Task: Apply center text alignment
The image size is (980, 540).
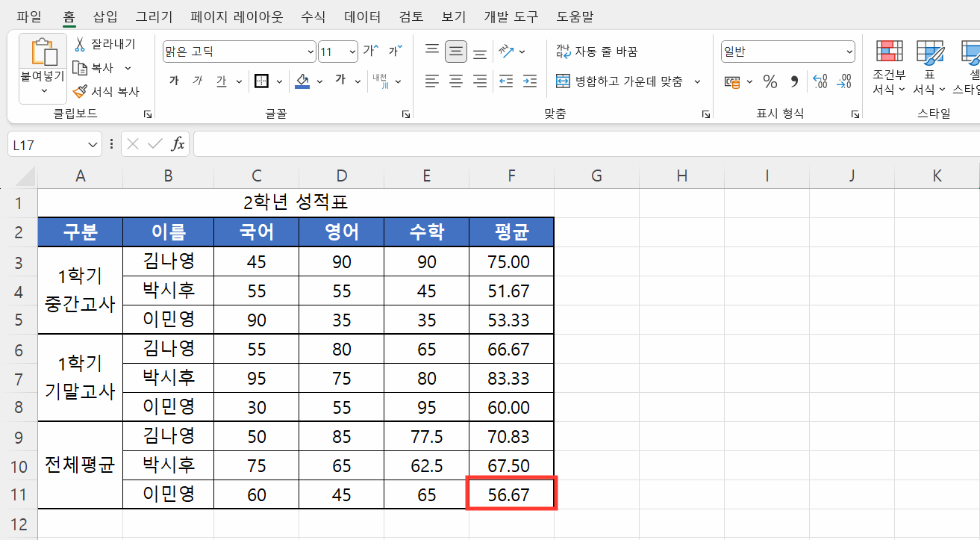Action: click(x=455, y=81)
